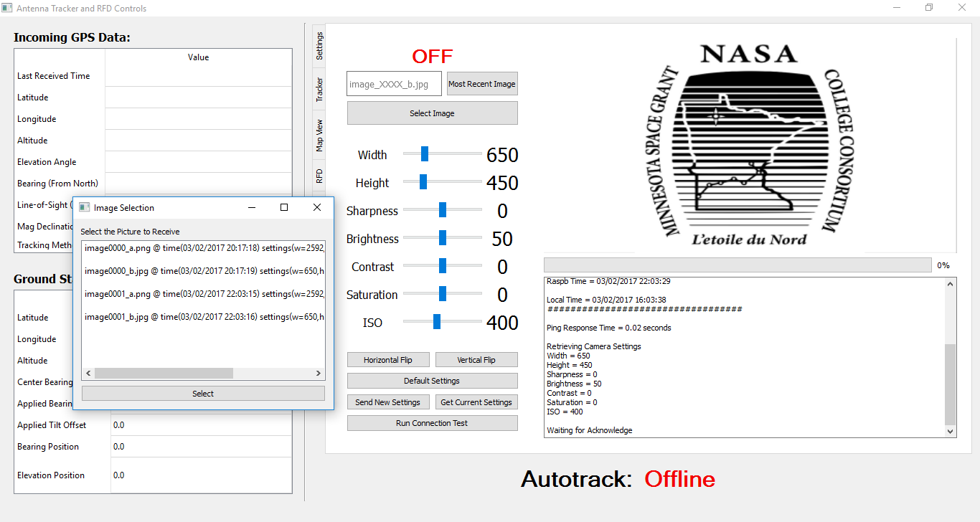
Task: Click the Select Image button
Action: (x=432, y=113)
